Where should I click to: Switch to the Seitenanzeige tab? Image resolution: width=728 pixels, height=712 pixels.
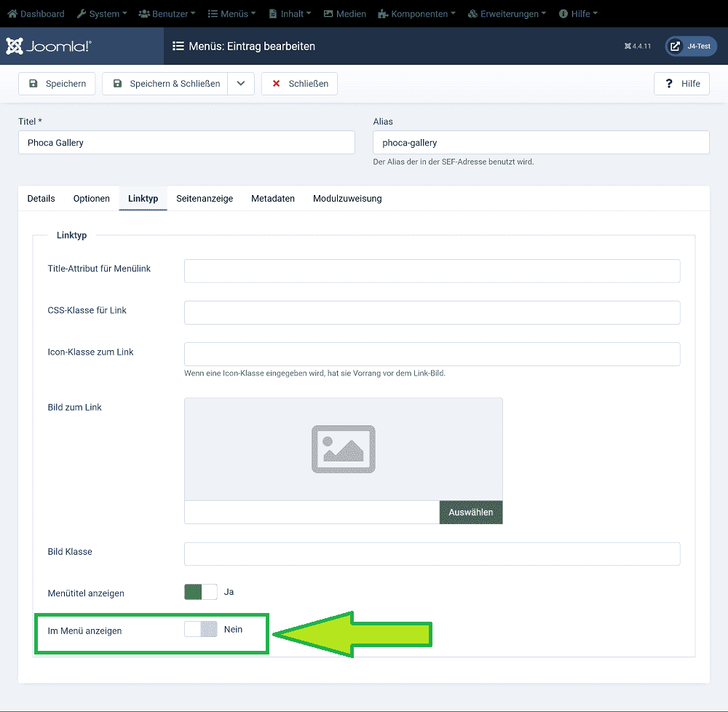click(205, 199)
